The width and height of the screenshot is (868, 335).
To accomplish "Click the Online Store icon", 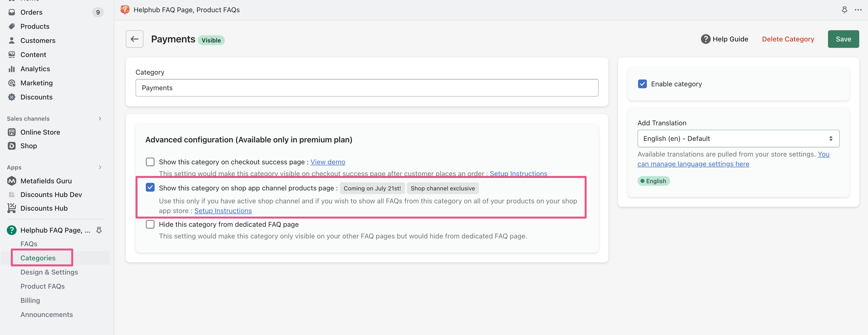I will click(x=12, y=132).
